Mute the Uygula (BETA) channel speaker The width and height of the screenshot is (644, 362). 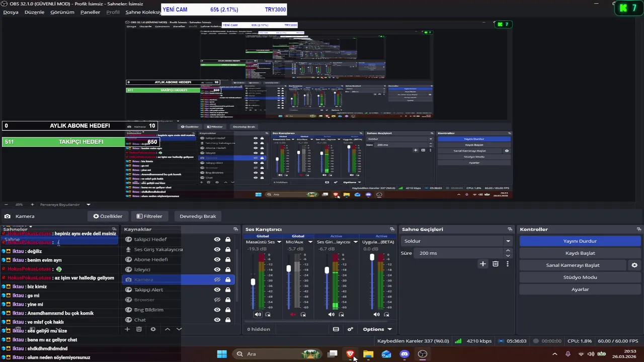pos(376,315)
